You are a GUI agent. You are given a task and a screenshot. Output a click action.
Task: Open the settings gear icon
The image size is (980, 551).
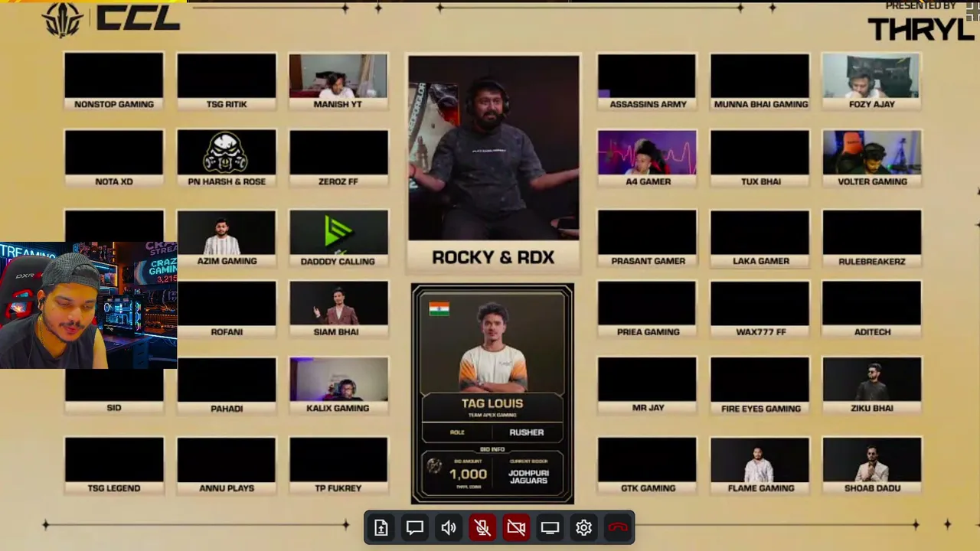click(583, 527)
